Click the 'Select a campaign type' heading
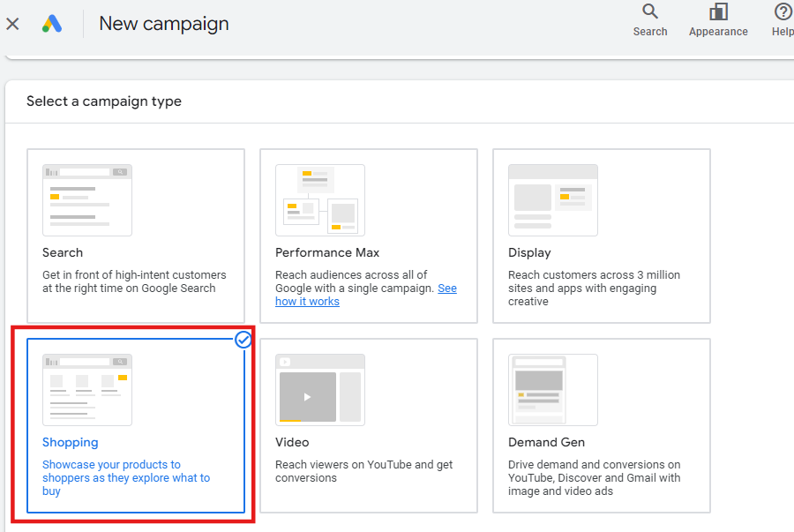 [104, 101]
